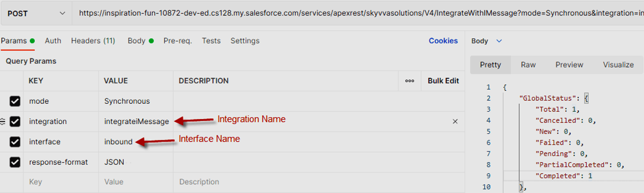Open the three-dots column options menu
Image resolution: width=644 pixels, height=193 pixels.
pyautogui.click(x=409, y=81)
